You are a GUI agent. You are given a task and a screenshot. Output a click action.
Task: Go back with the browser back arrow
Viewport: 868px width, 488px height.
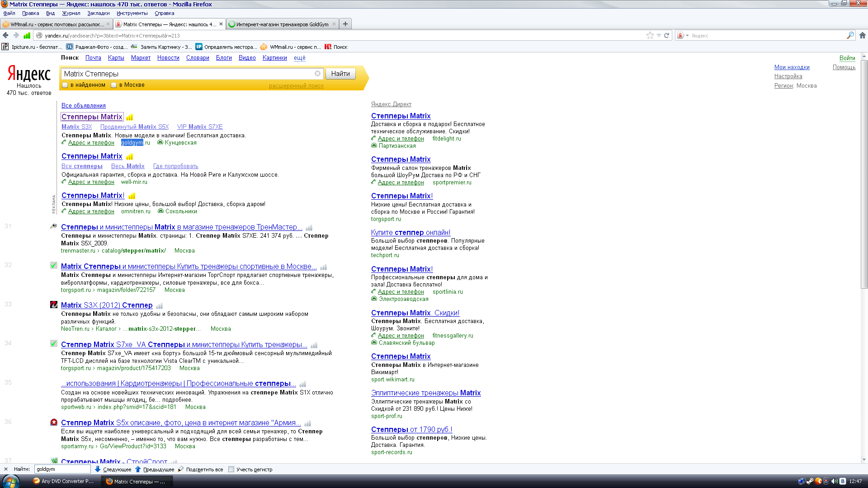click(5, 35)
